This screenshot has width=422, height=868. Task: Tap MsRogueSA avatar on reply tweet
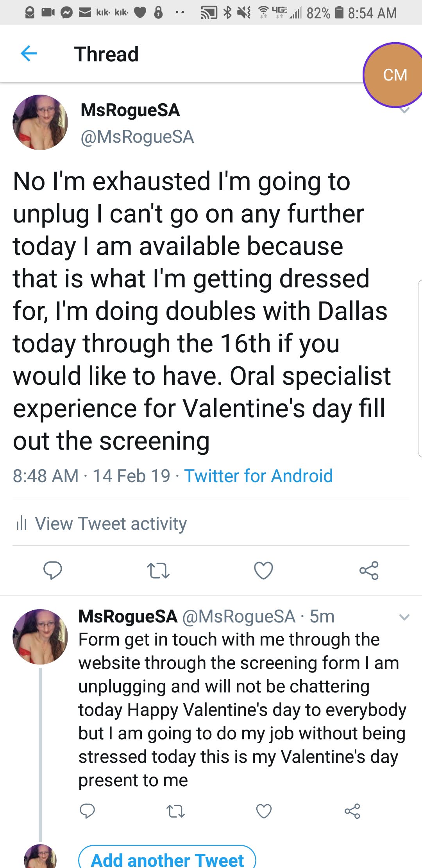pyautogui.click(x=40, y=637)
